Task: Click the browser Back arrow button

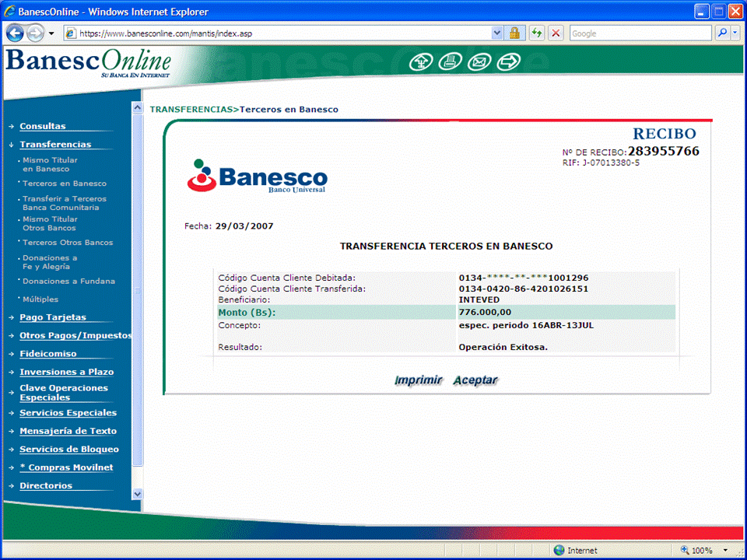Action: 15,33
